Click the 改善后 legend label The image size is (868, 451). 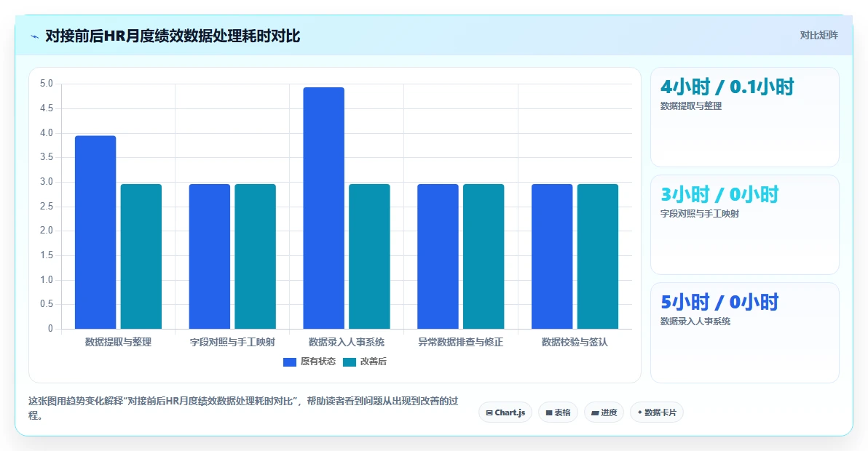374,362
